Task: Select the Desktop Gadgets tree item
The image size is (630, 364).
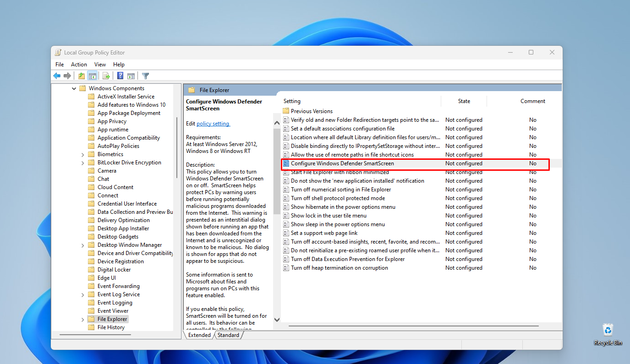Action: (118, 237)
